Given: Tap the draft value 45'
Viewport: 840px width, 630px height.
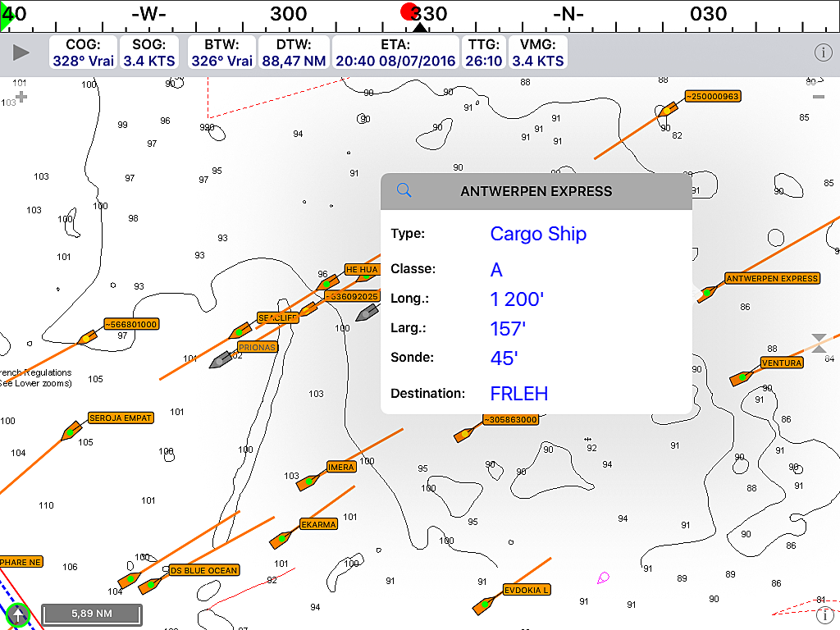Looking at the screenshot, I should click(504, 358).
